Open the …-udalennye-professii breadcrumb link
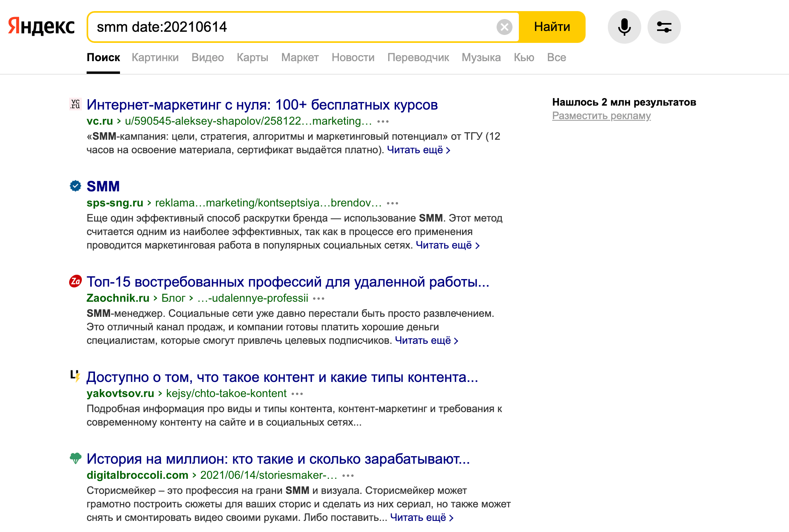The image size is (789, 532). pos(253,298)
